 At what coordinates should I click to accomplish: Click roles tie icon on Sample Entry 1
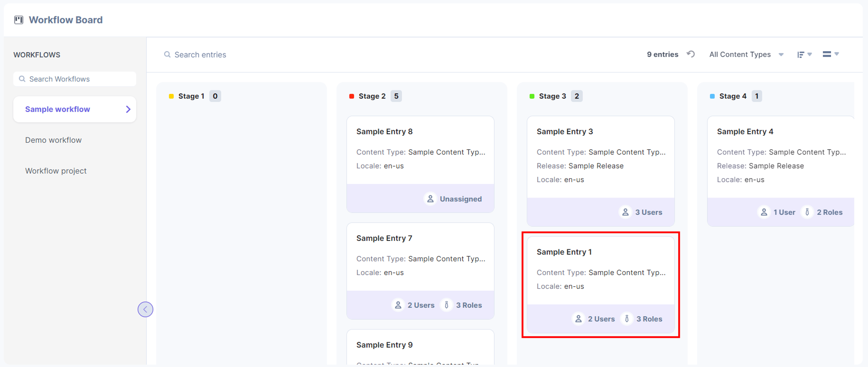point(627,319)
